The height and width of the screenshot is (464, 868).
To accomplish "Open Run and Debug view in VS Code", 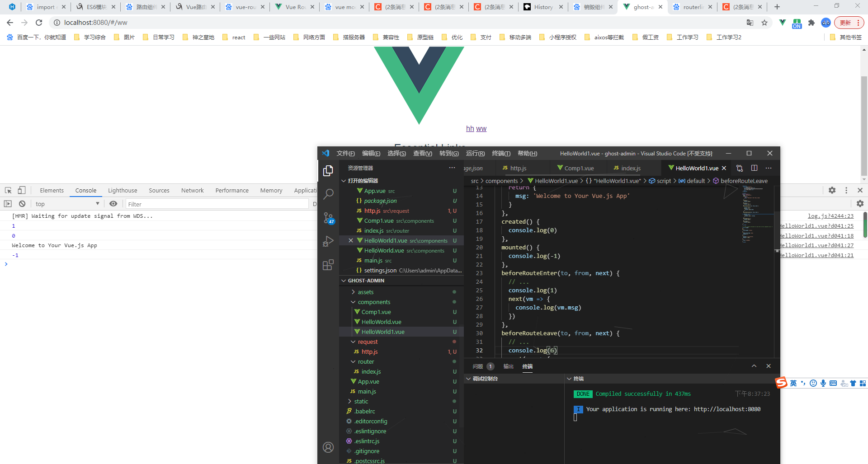I will click(x=328, y=241).
